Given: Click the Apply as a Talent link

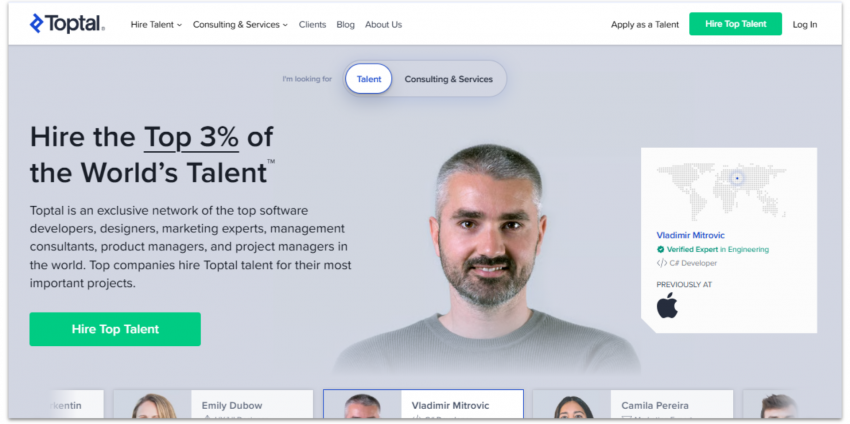Looking at the screenshot, I should pyautogui.click(x=645, y=25).
